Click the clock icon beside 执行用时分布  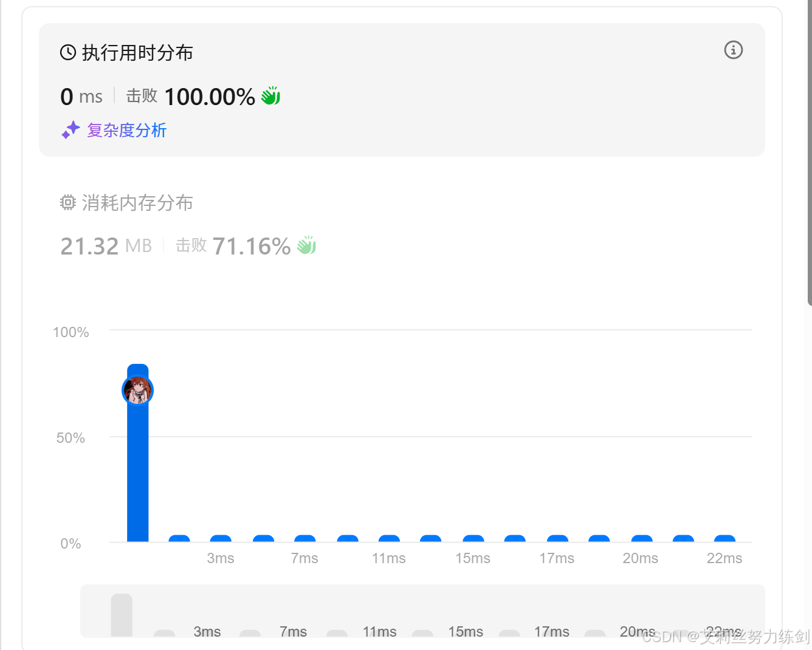[x=68, y=53]
